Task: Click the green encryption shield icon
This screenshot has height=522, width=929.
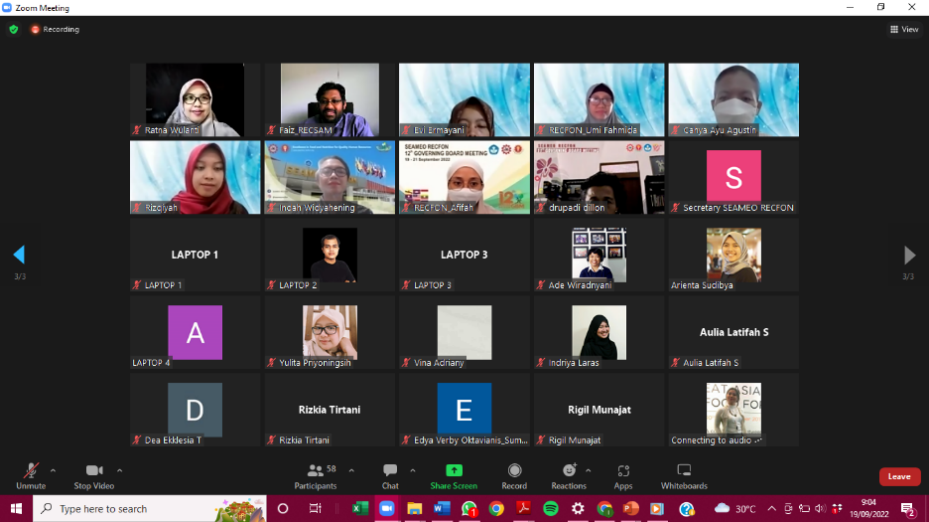Action: point(13,29)
